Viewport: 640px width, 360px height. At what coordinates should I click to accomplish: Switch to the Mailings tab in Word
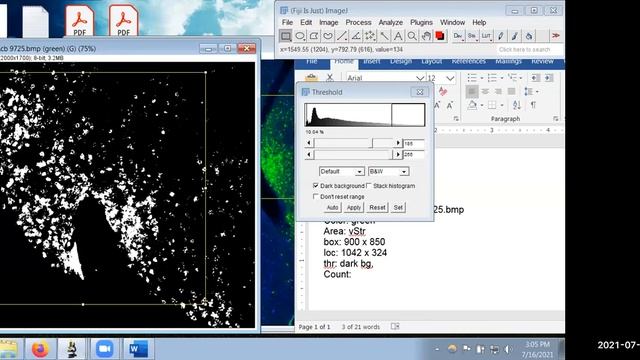tap(509, 61)
